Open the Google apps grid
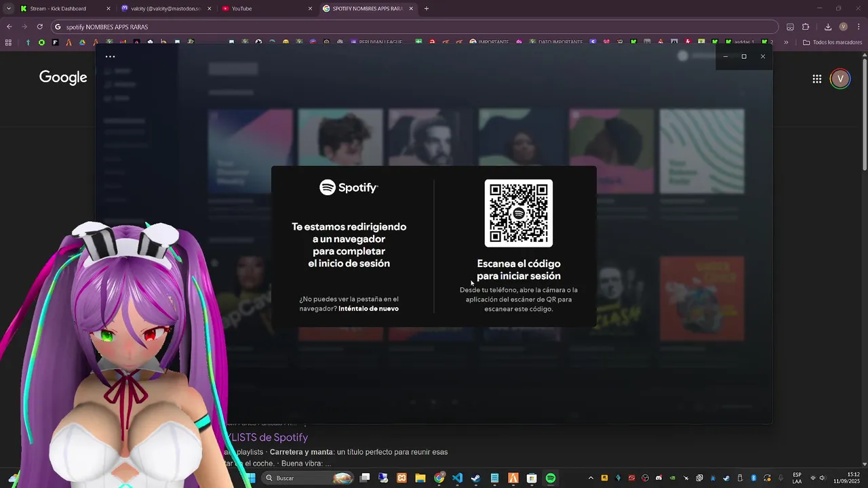The height and width of the screenshot is (488, 868). [x=817, y=79]
